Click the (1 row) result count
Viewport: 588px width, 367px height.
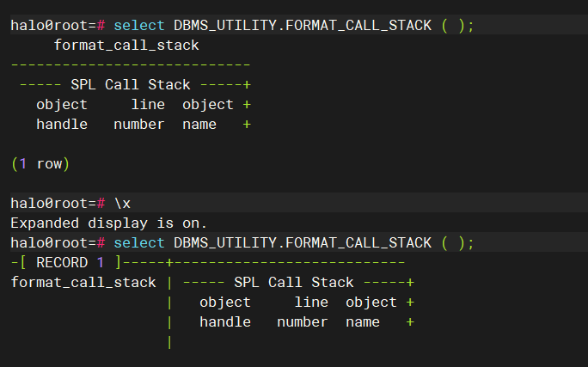pos(40,164)
